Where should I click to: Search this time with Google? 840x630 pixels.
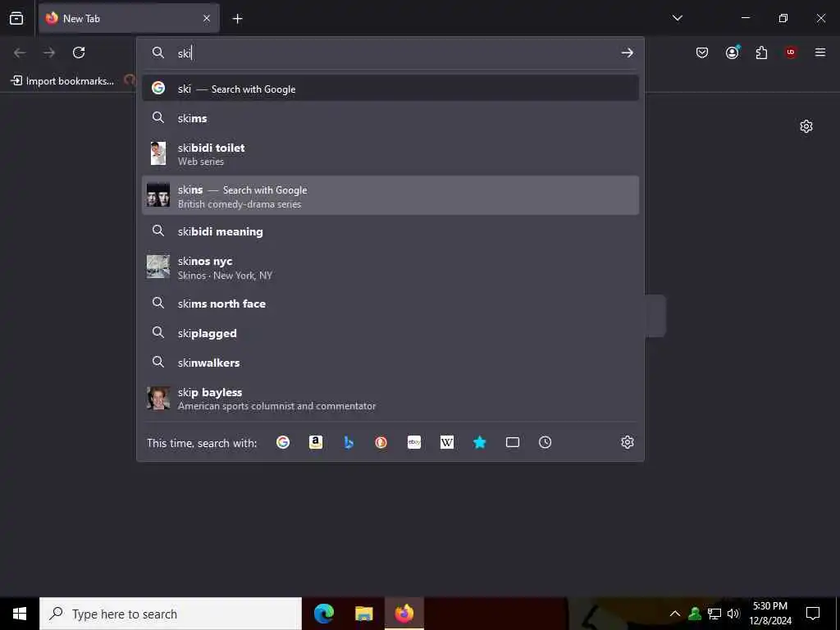tap(283, 442)
